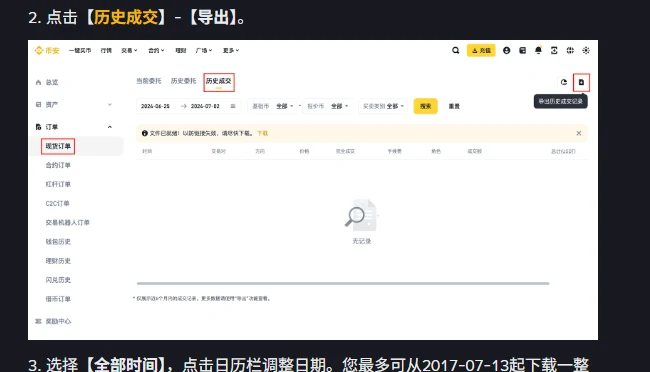Open the 报价币 全部 filter dropdown
Image resolution: width=650 pixels, height=372 pixels.
click(327, 106)
